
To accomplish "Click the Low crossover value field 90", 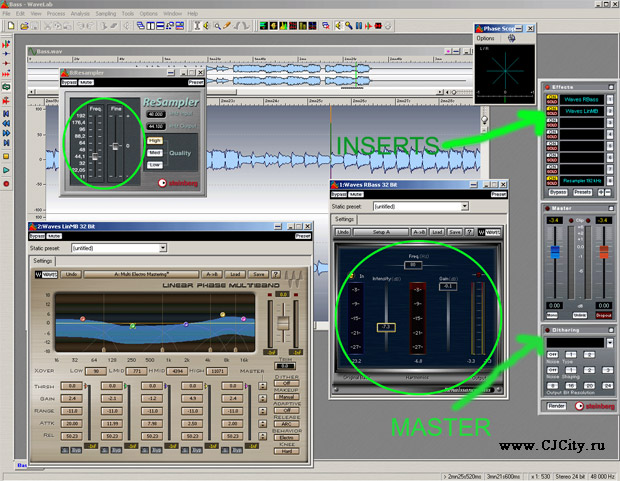I will point(96,371).
